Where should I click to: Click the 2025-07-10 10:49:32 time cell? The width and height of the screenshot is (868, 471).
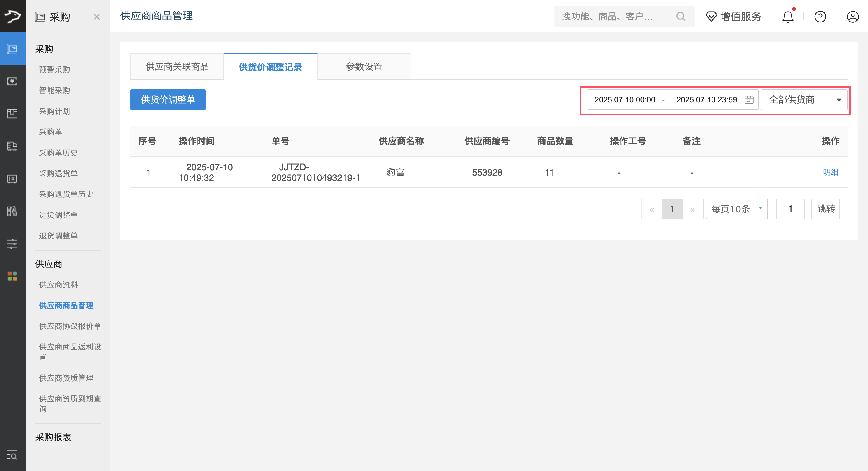(x=205, y=172)
